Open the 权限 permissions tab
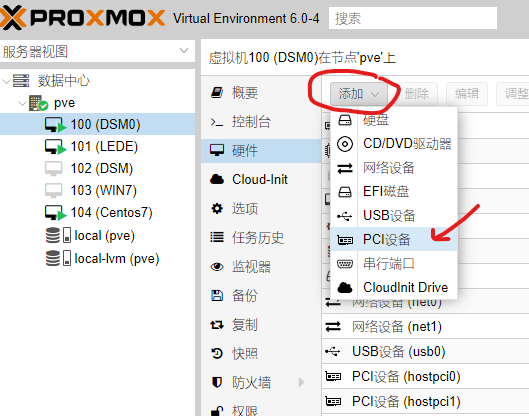The width and height of the screenshot is (529, 416). [261, 409]
